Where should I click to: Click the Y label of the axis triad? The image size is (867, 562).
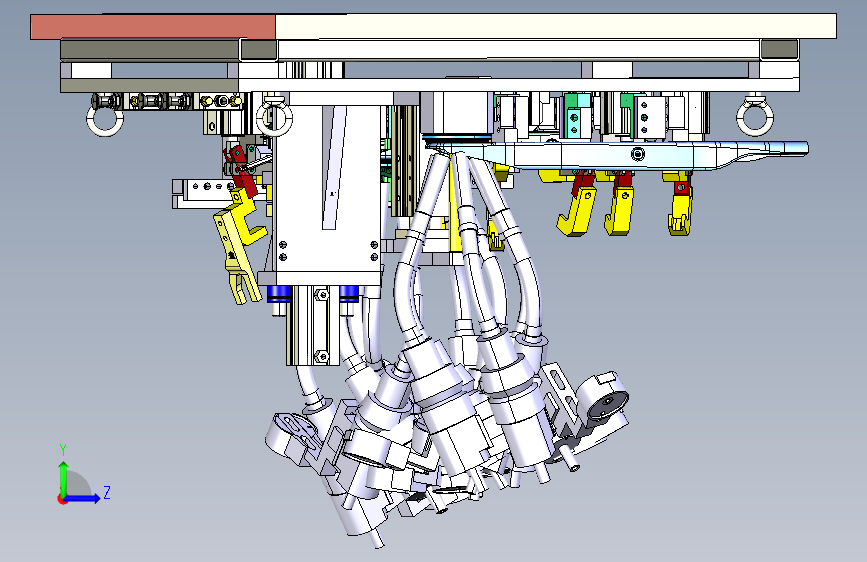[63, 450]
